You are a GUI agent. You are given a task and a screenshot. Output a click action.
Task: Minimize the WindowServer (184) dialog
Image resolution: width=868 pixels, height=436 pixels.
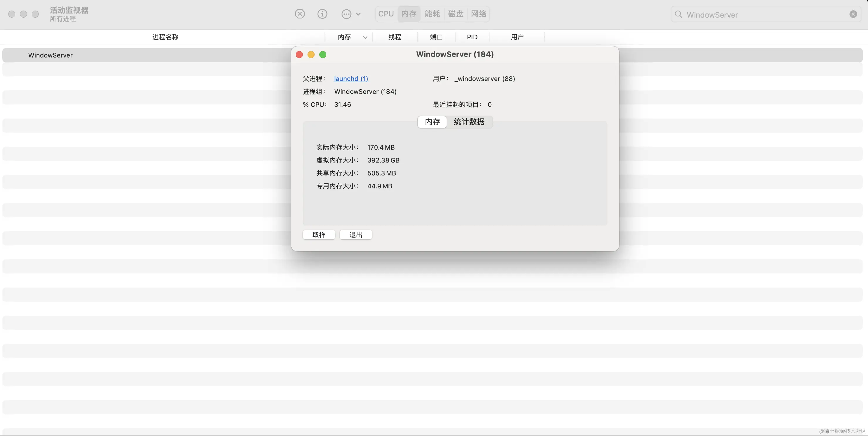point(311,55)
